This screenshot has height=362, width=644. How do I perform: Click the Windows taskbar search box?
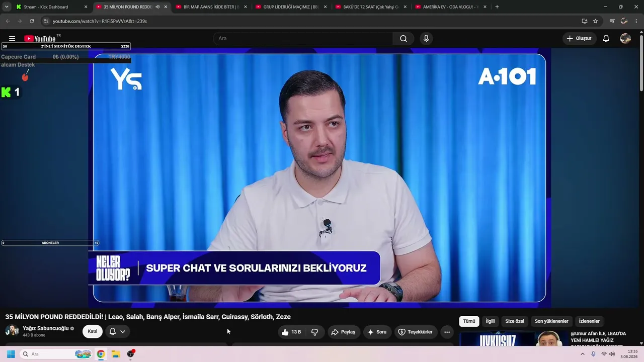coord(56,354)
